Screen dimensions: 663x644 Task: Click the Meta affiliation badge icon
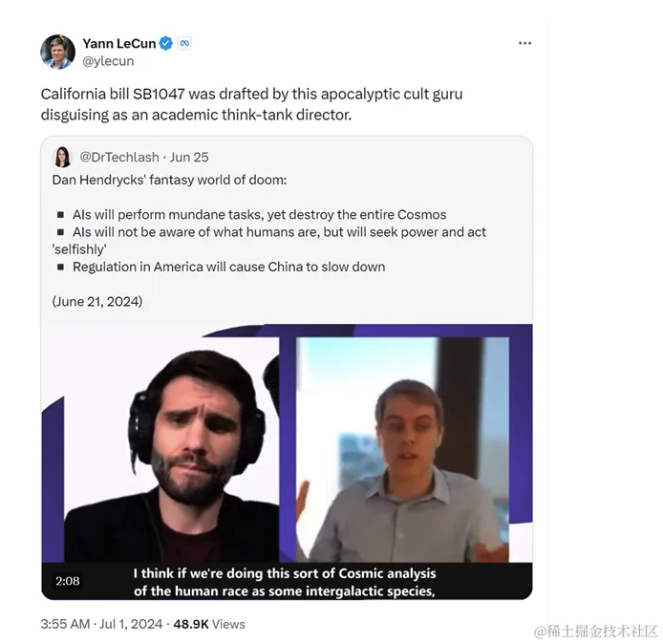184,43
